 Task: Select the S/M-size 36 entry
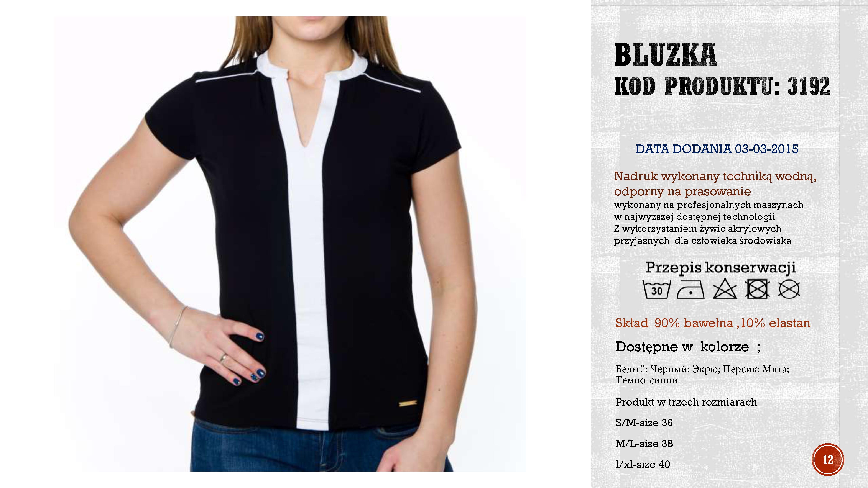pos(644,423)
